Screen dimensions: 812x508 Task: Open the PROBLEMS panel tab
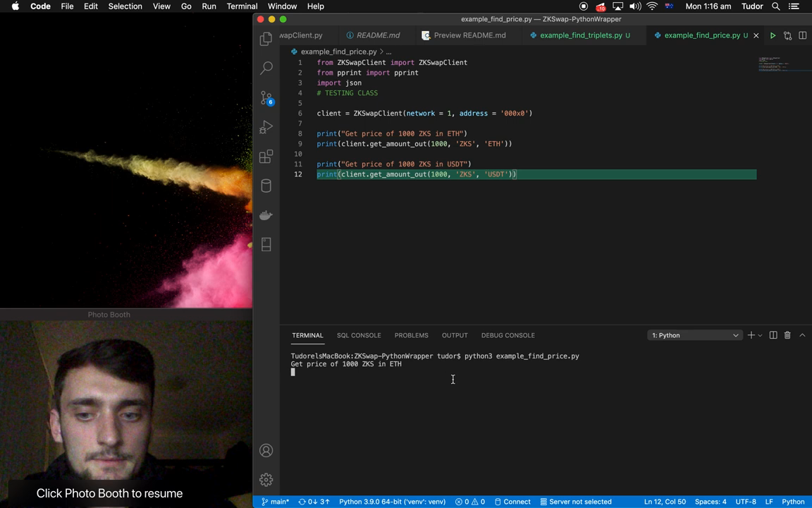(411, 335)
